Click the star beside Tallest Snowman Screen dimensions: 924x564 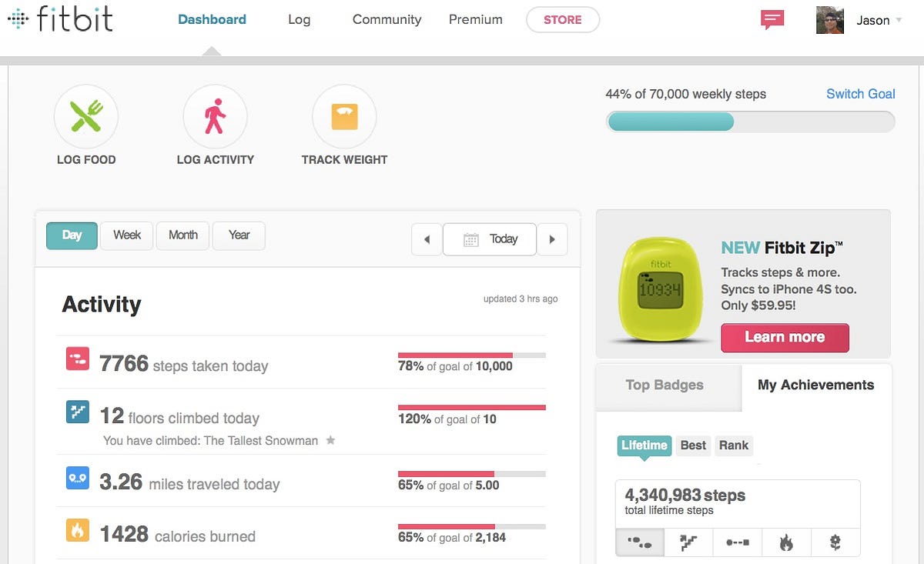(x=330, y=441)
